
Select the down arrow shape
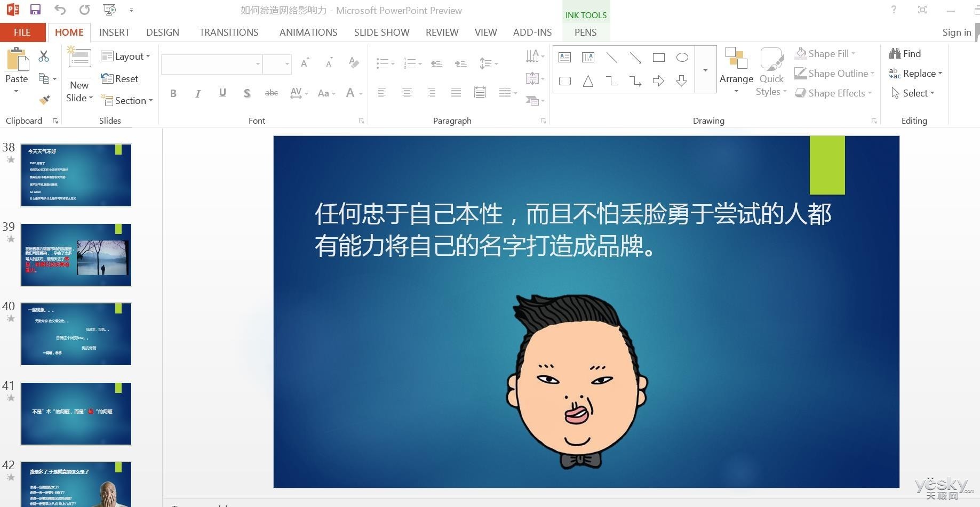point(681,81)
